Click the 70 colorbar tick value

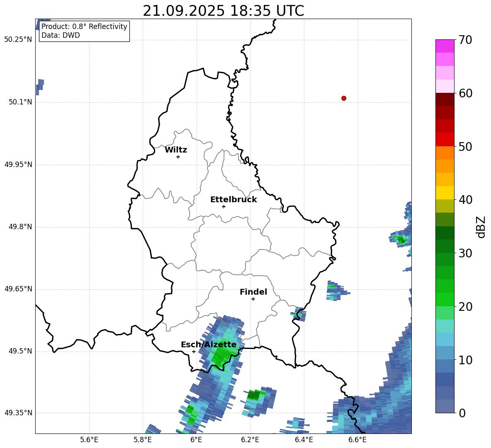(465, 40)
